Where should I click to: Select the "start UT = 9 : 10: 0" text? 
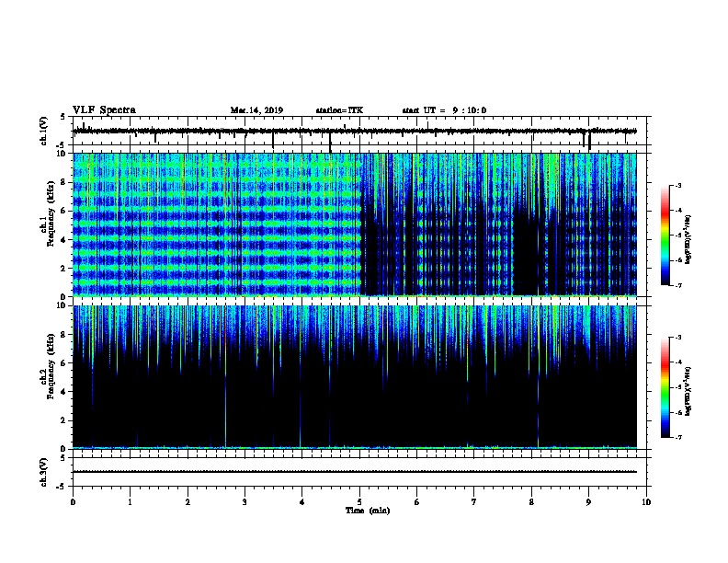pyautogui.click(x=444, y=110)
